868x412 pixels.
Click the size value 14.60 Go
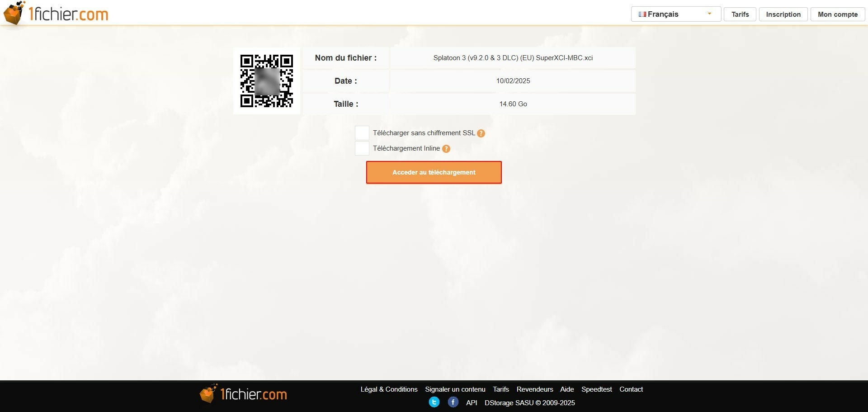tap(513, 104)
